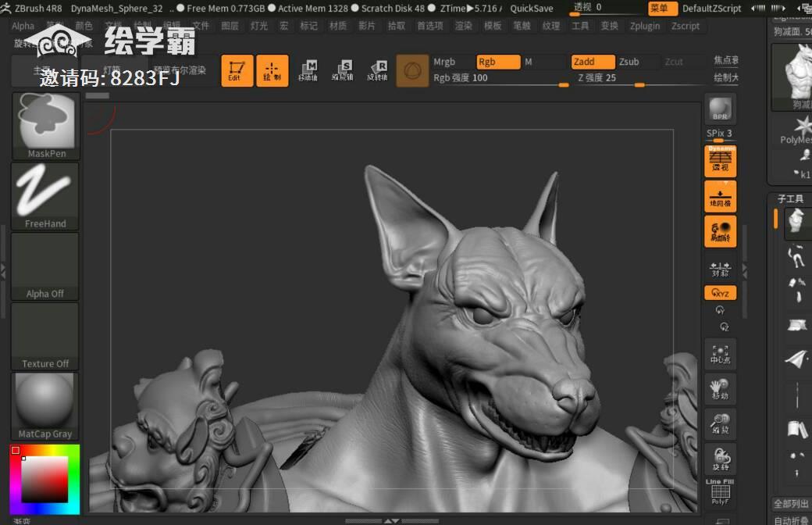This screenshot has height=525, width=812.
Task: Open the 灯光 (Light) menu
Action: pyautogui.click(x=259, y=26)
